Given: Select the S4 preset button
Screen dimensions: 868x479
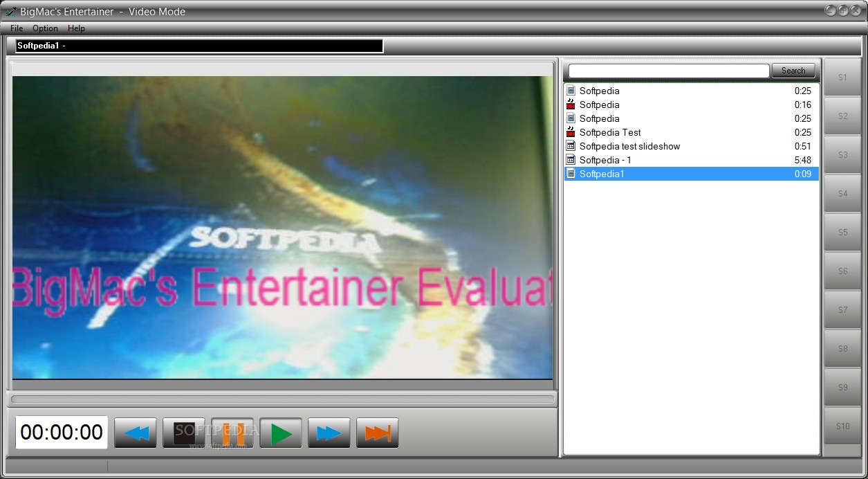Looking at the screenshot, I should coord(842,194).
